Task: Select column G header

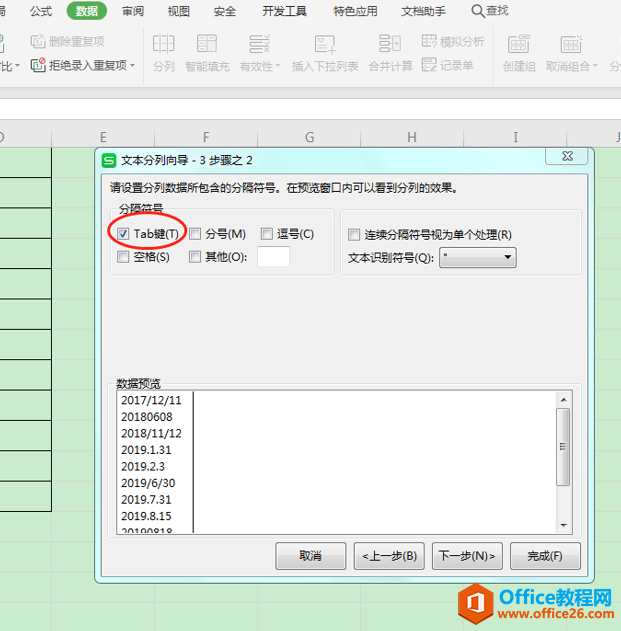Action: click(309, 138)
